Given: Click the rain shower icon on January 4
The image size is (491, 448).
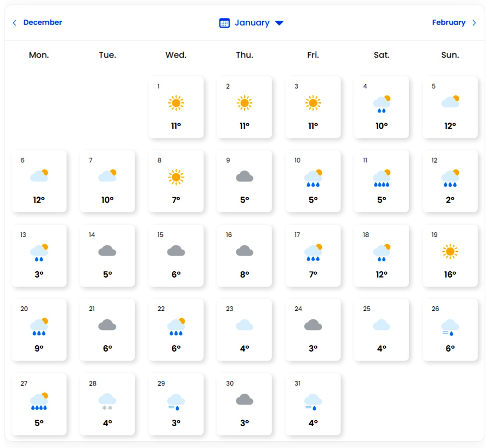Looking at the screenshot, I should [382, 104].
